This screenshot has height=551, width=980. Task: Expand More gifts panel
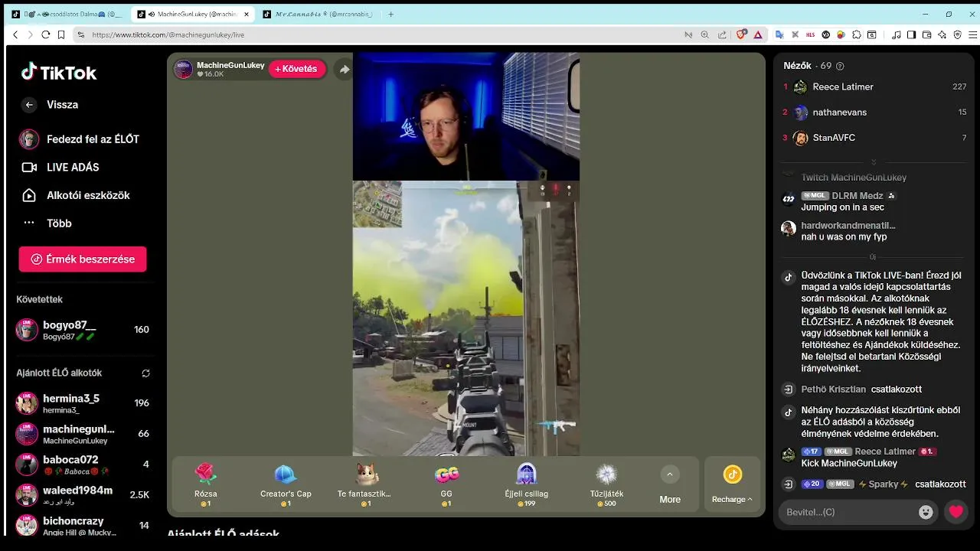click(670, 485)
